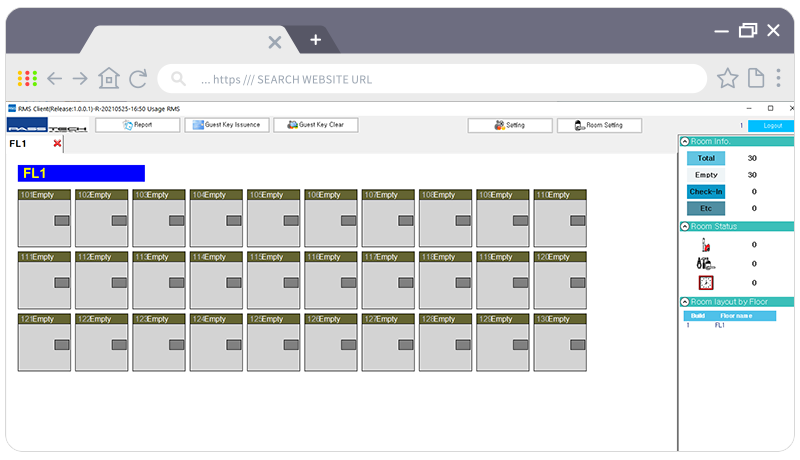800x460 pixels.
Task: Click the fire extinguisher status icon
Action: [x=706, y=245]
